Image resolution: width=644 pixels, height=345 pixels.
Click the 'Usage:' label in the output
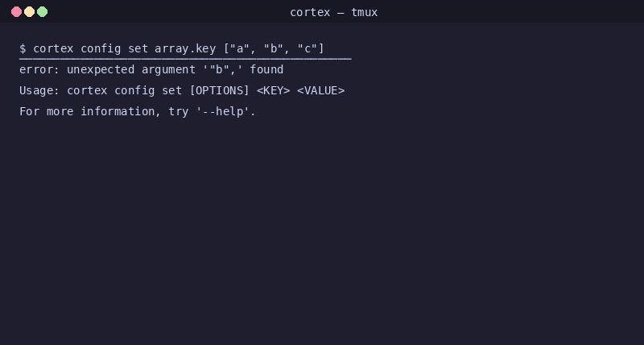coord(39,90)
